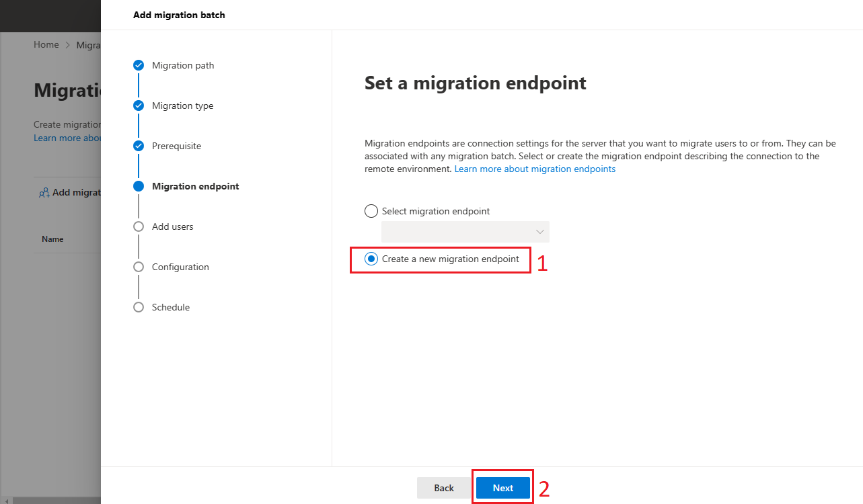Viewport: 863px width, 504px height.
Task: Click the Prerequisite completed step checkmark
Action: (139, 146)
